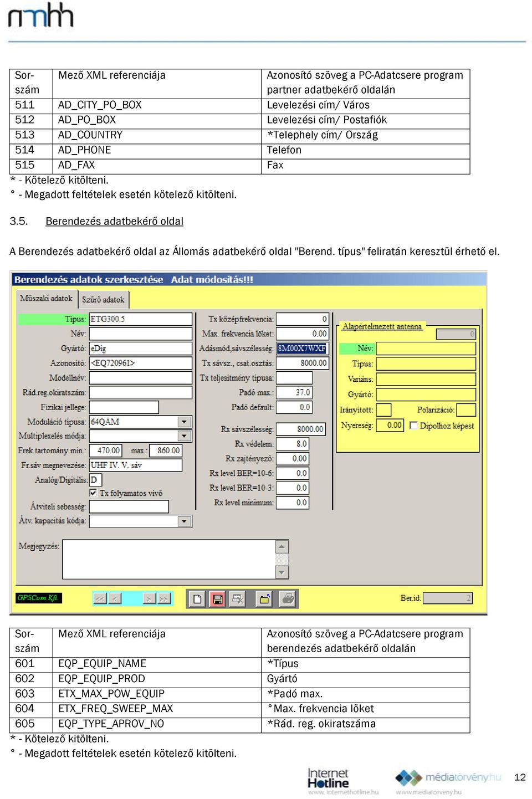532x799 pixels.
Task: Click the antenna Típus field
Action: pos(426,364)
